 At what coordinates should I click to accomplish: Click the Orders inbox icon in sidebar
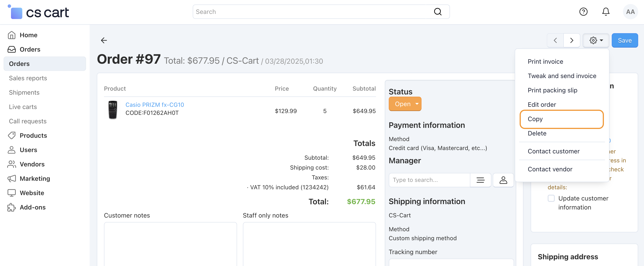[x=11, y=49]
